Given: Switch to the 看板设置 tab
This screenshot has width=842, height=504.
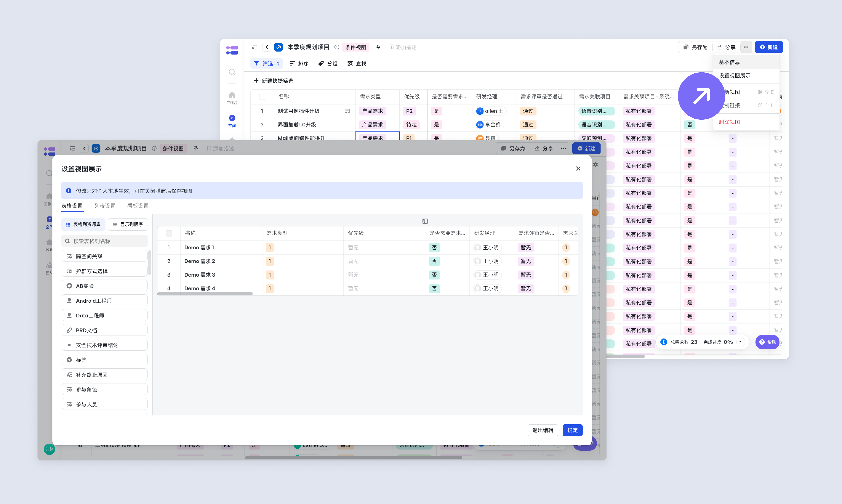Looking at the screenshot, I should 138,206.
